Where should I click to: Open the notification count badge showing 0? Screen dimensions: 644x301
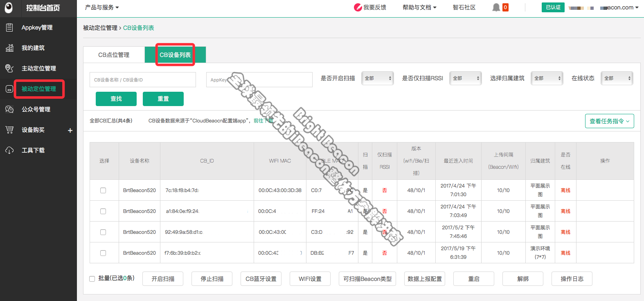[x=505, y=7]
